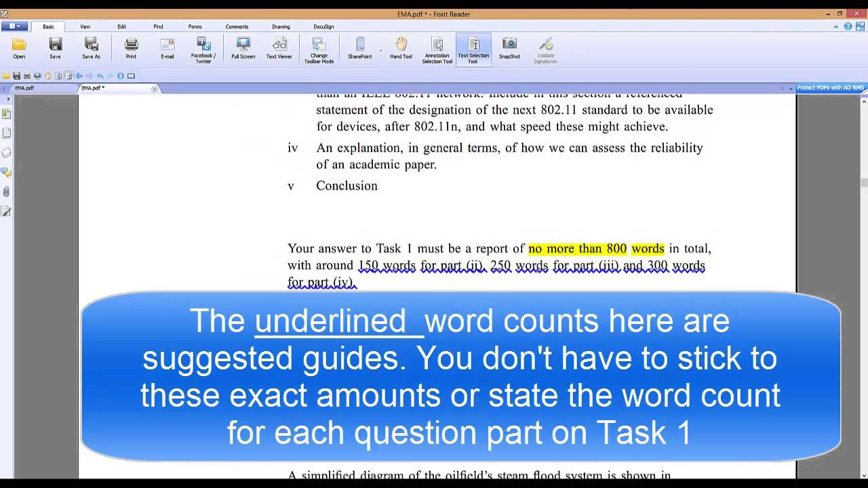This screenshot has width=868, height=488.
Task: Click the small printer quick toolbar icon
Action: click(x=27, y=76)
